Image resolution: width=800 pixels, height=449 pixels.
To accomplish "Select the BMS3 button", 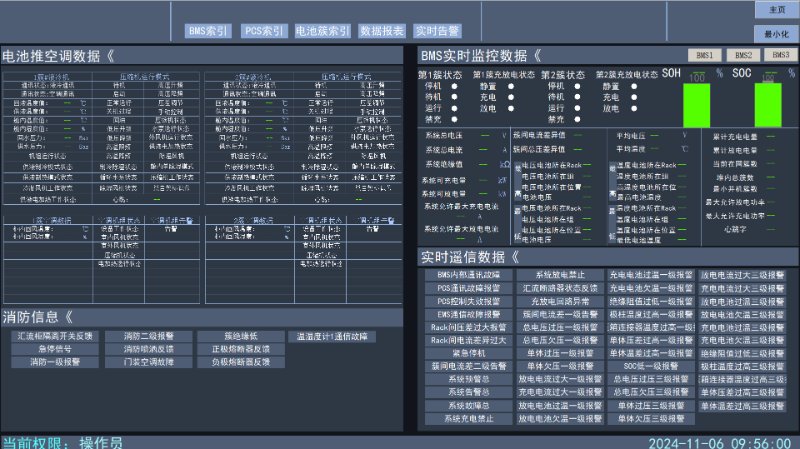I will click(x=779, y=55).
